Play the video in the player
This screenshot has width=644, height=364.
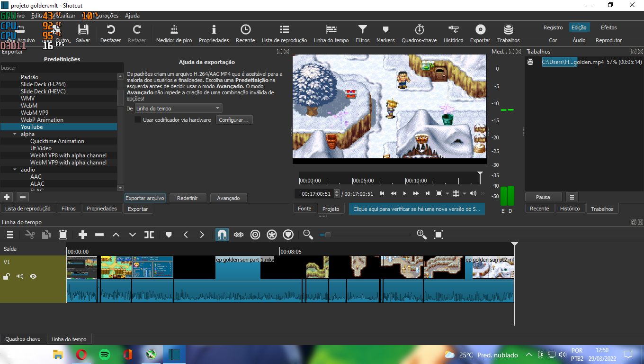click(x=404, y=193)
